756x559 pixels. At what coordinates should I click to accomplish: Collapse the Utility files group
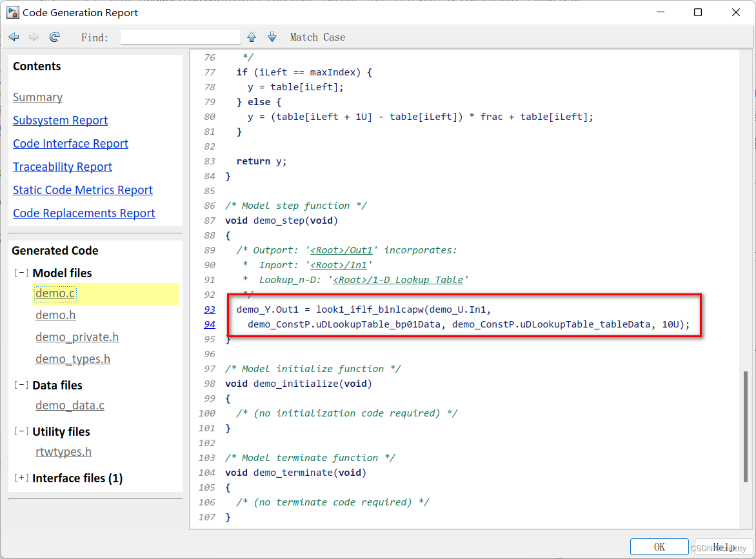(x=21, y=431)
